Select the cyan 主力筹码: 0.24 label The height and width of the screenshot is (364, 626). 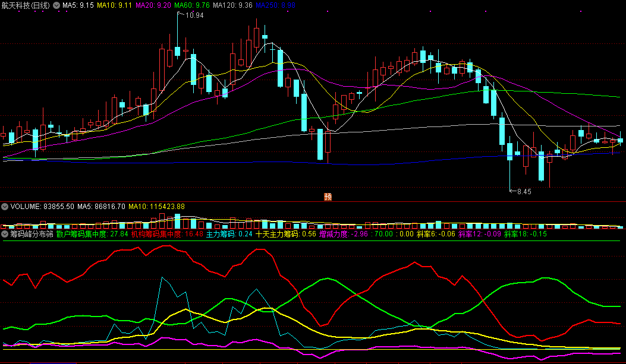click(229, 234)
